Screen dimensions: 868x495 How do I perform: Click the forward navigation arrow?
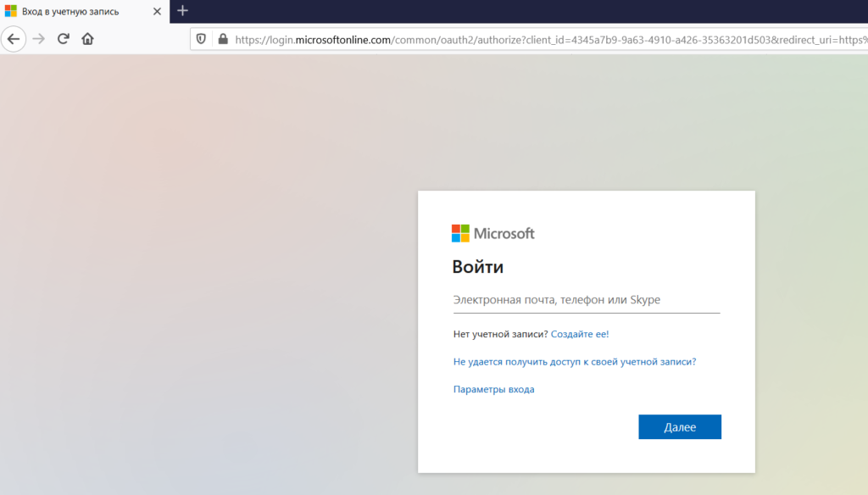pos(38,39)
